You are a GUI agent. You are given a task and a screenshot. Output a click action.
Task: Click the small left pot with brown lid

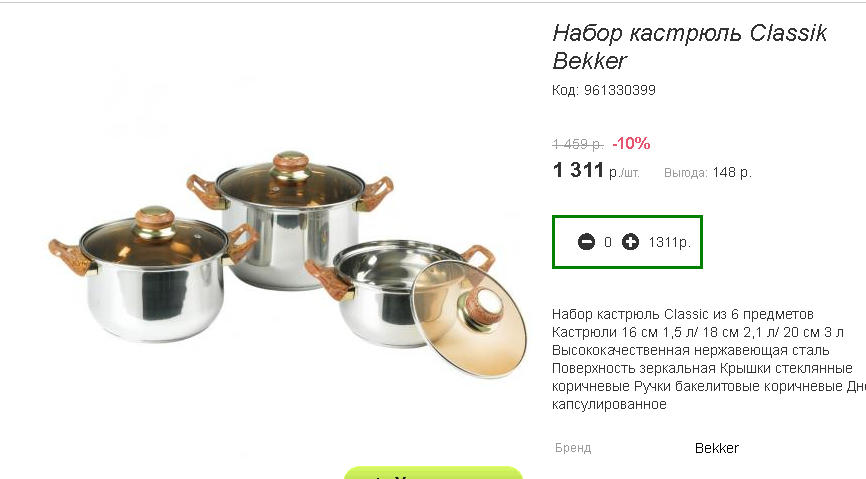tap(153, 275)
